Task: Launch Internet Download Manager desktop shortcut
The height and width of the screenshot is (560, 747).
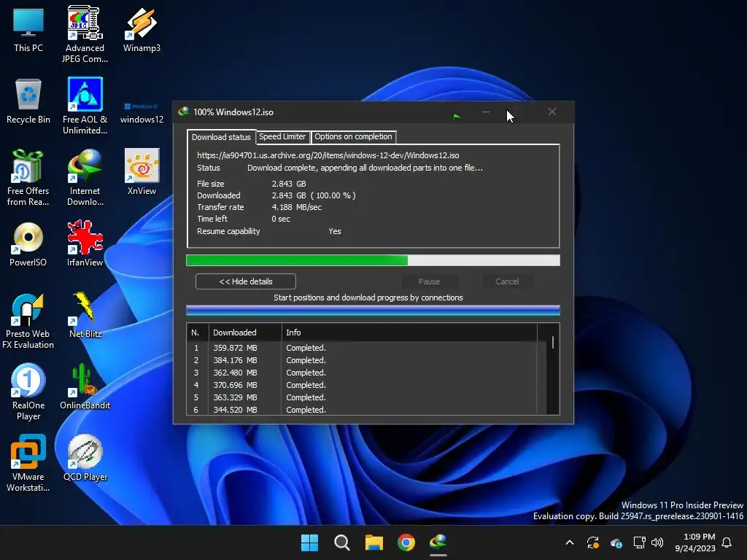Action: point(85,177)
